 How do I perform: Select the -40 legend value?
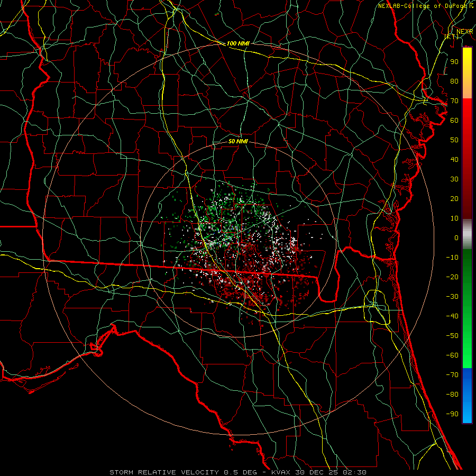[452, 316]
